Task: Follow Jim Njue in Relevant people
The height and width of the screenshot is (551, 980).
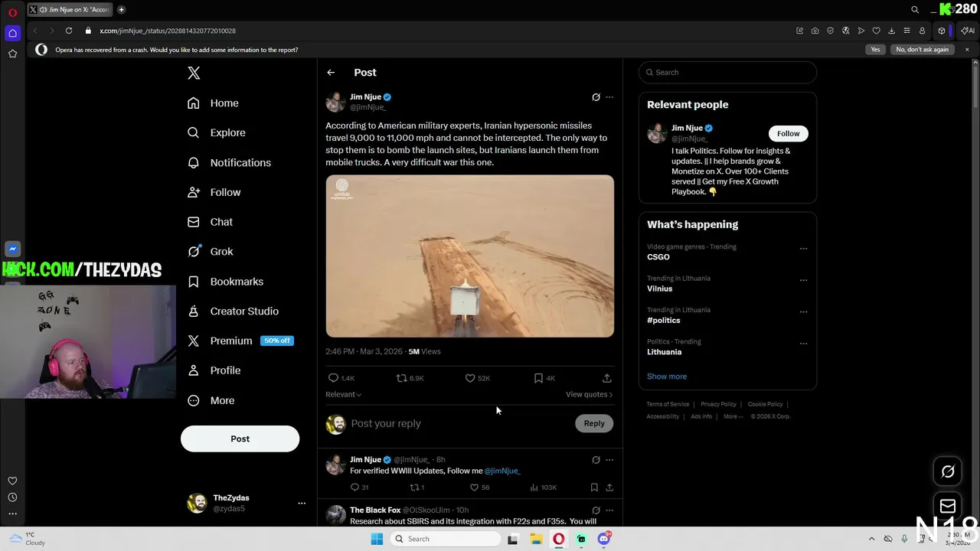Action: 788,133
